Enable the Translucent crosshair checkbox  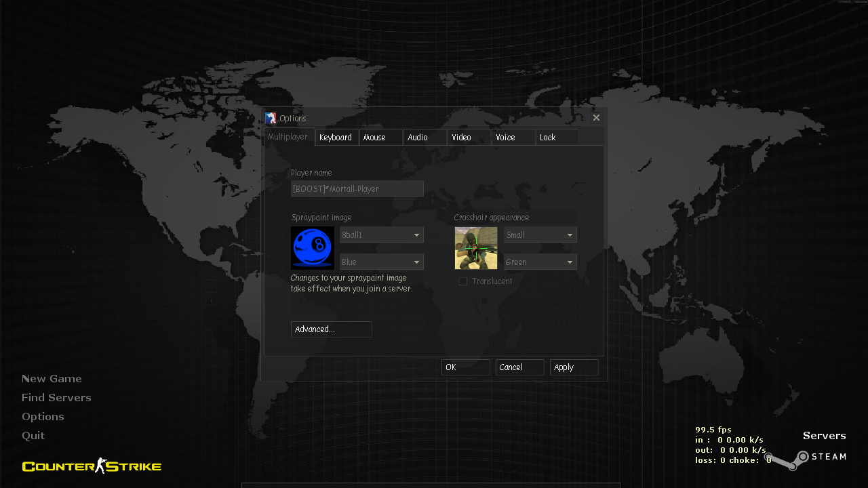(463, 281)
